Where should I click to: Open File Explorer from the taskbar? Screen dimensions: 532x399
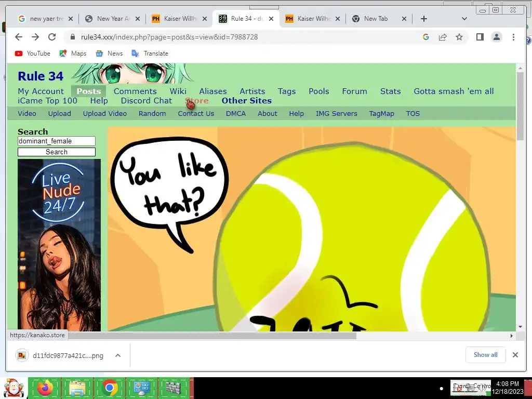click(x=77, y=388)
